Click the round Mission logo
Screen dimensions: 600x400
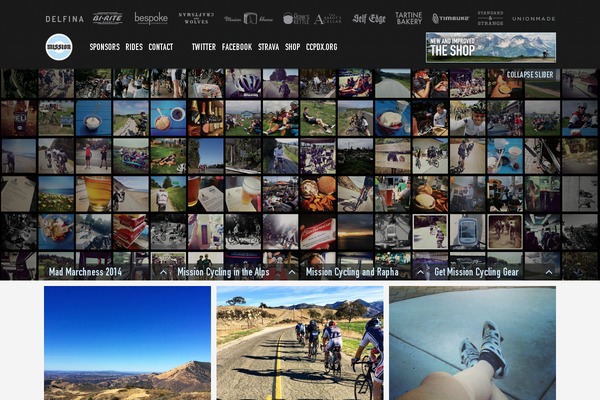pos(59,47)
